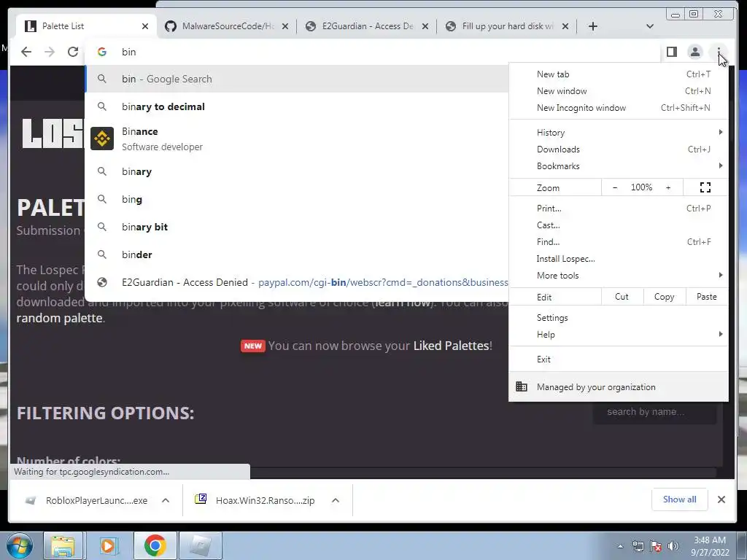Expand the Help submenu
Viewport: 747px width, 560px height.
[619, 334]
